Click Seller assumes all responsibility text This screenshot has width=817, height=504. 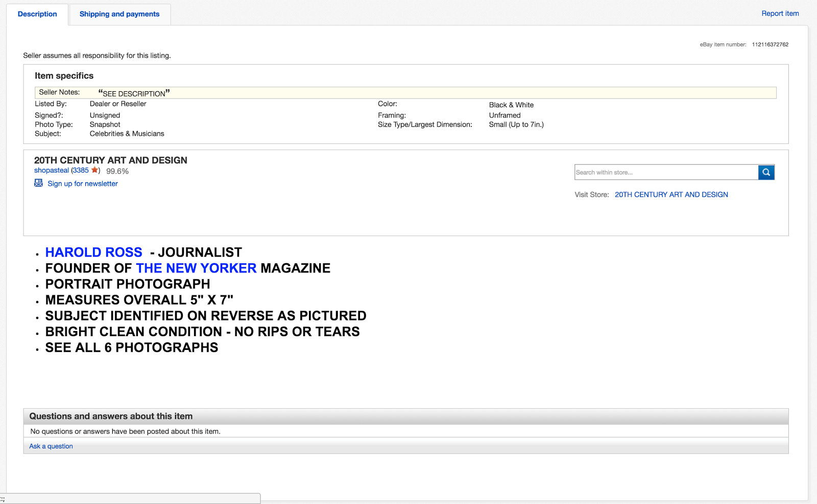(x=97, y=56)
